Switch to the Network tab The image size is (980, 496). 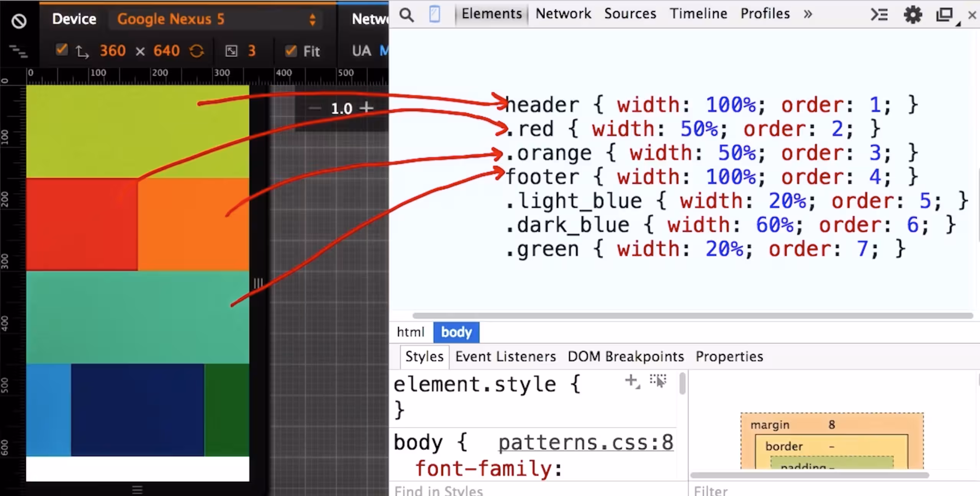[563, 14]
